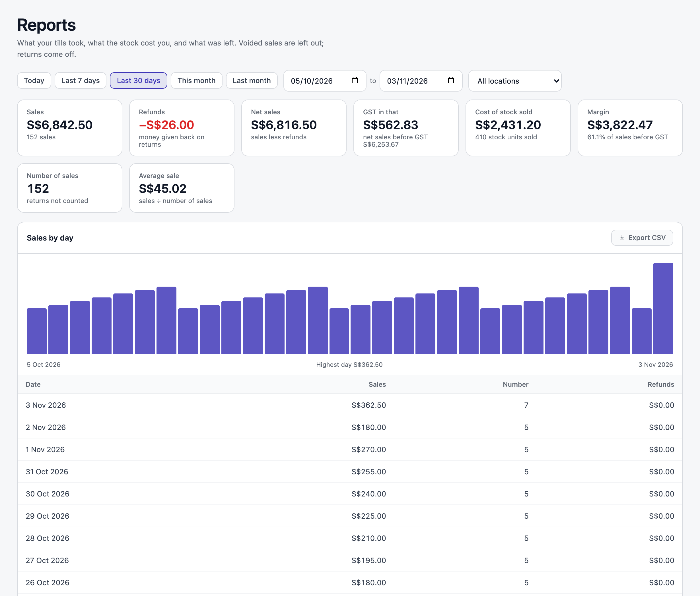
Task: Click the Refunds card −S$26.00
Action: 182,128
